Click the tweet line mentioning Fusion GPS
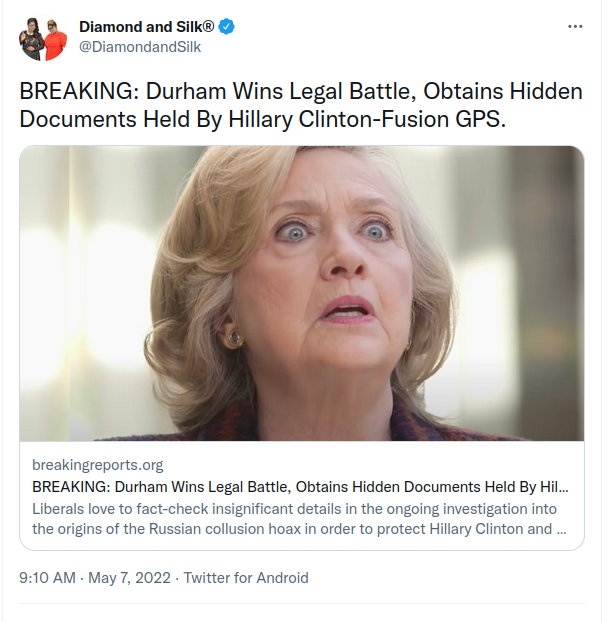Screen dimensions: 609x622 pyautogui.click(x=262, y=119)
